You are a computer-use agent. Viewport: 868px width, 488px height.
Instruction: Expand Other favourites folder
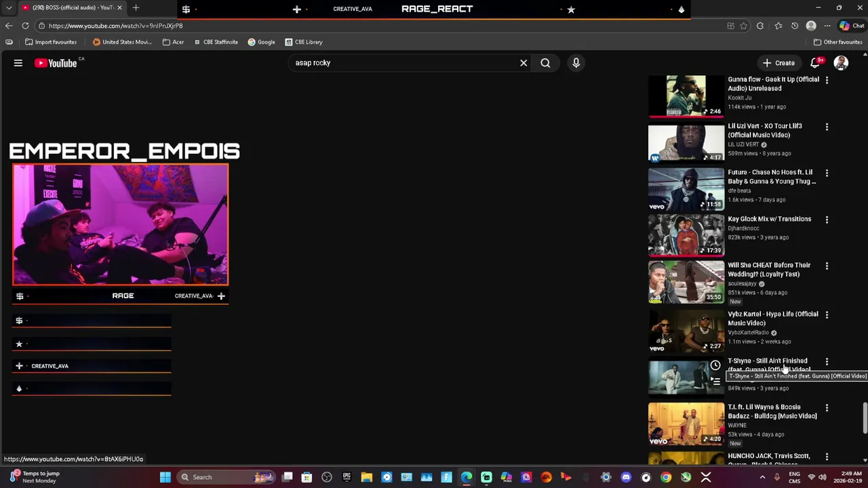pos(838,42)
